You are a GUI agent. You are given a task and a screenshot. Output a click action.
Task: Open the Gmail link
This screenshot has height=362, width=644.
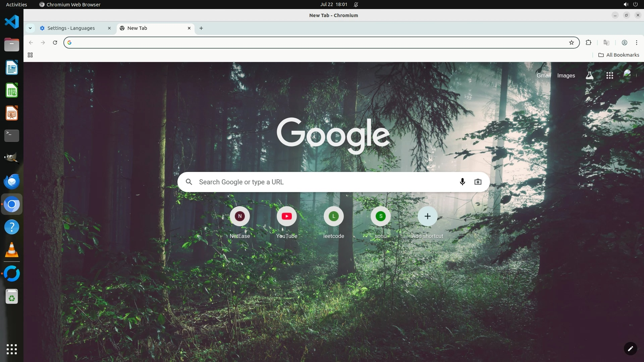[543, 75]
